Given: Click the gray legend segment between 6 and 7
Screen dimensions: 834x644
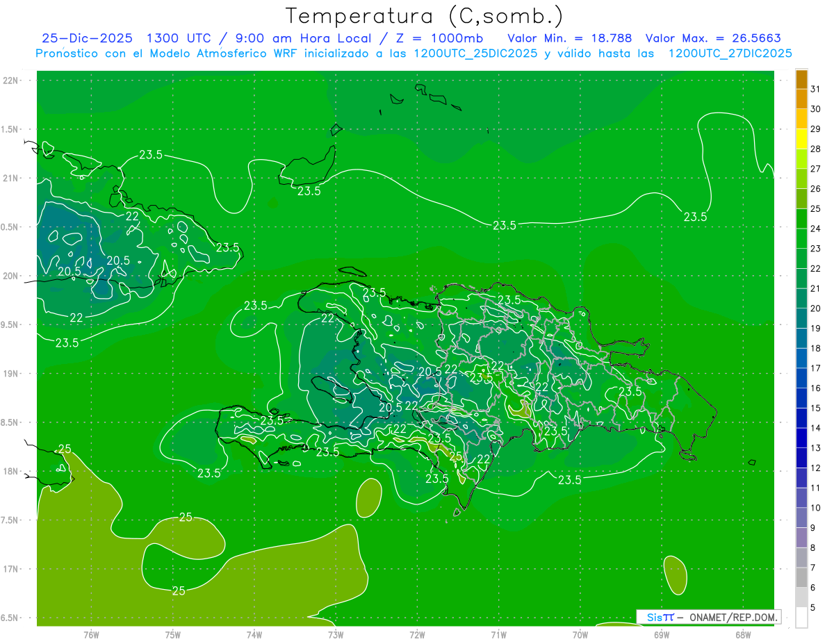Looking at the screenshot, I should click(x=801, y=578).
